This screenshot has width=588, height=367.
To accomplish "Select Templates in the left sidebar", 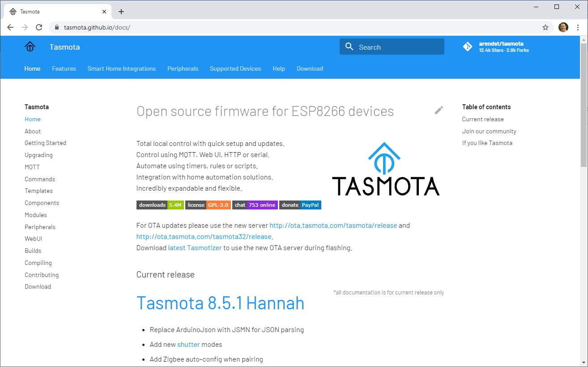I will [38, 191].
